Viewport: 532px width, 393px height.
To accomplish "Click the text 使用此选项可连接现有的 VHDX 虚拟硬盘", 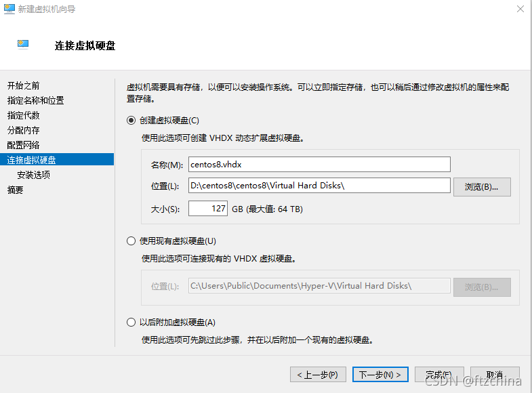I will pyautogui.click(x=218, y=259).
